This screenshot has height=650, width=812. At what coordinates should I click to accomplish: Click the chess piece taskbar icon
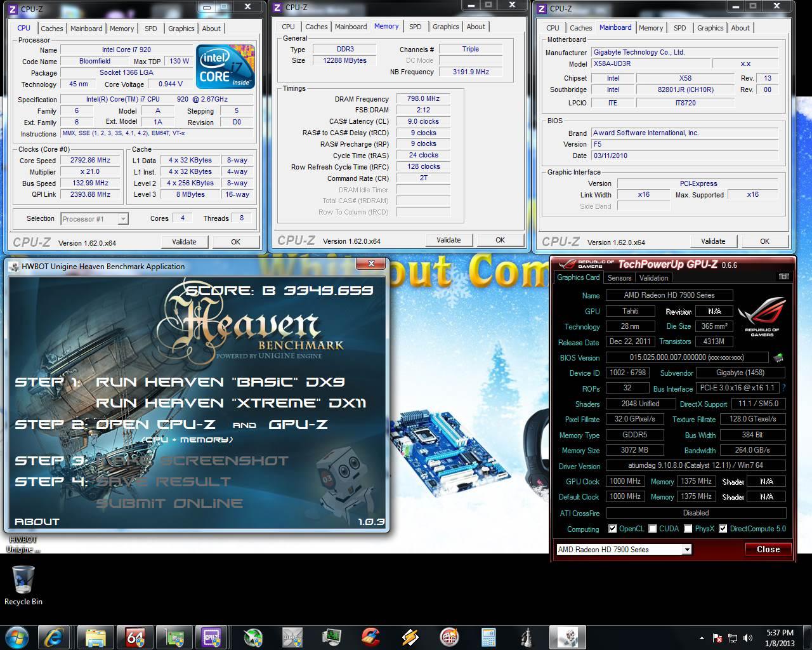point(527,637)
